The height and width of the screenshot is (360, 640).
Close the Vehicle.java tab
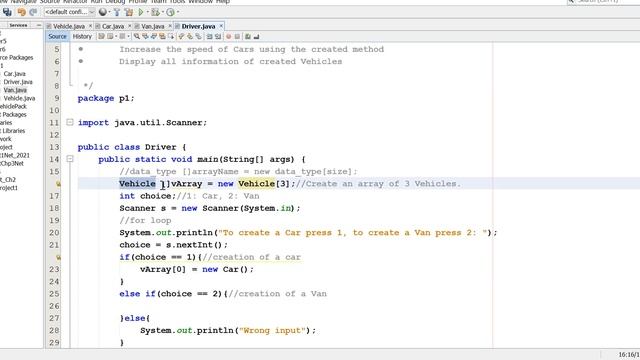click(90, 26)
